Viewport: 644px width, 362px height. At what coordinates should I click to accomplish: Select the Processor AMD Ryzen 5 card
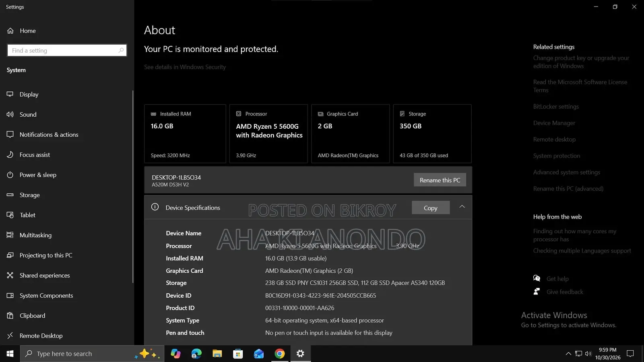tap(268, 134)
